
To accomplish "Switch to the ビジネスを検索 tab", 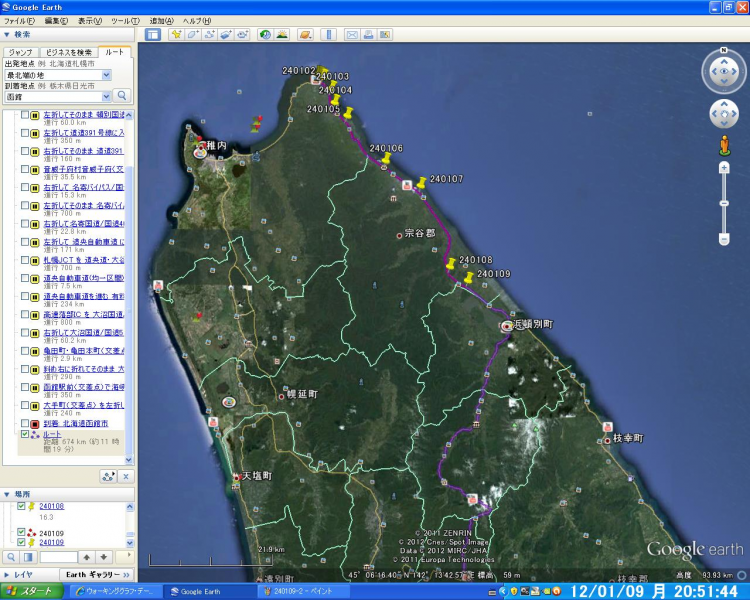I will 68,52.
